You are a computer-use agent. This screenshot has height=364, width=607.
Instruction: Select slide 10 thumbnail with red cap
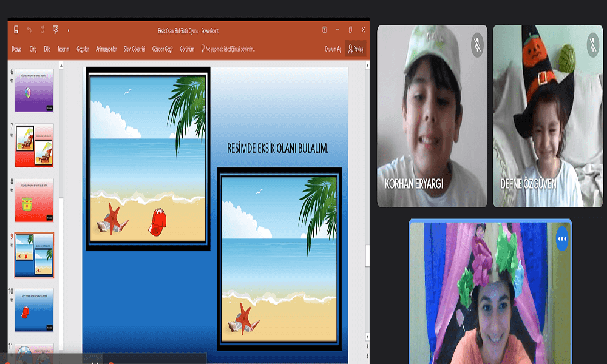pos(34,310)
